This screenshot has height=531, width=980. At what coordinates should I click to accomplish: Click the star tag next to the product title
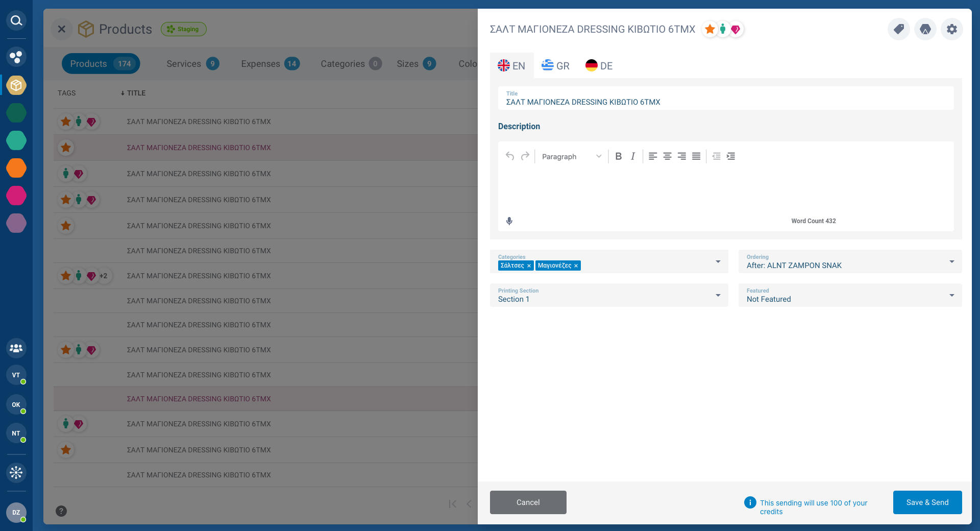pyautogui.click(x=710, y=29)
